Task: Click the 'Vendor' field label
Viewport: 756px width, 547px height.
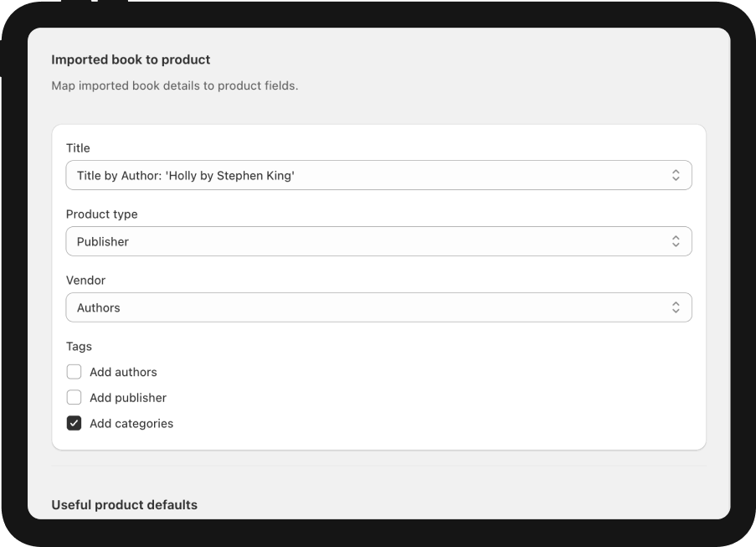Action: [x=85, y=281]
